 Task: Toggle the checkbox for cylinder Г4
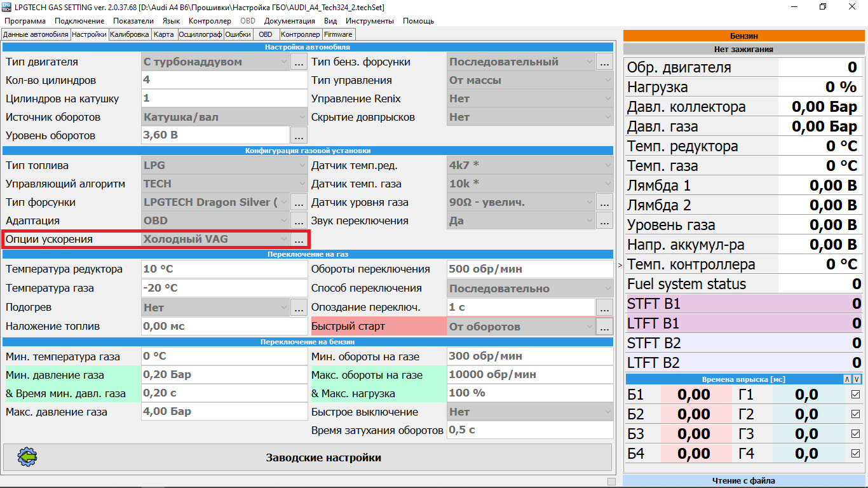pos(855,454)
